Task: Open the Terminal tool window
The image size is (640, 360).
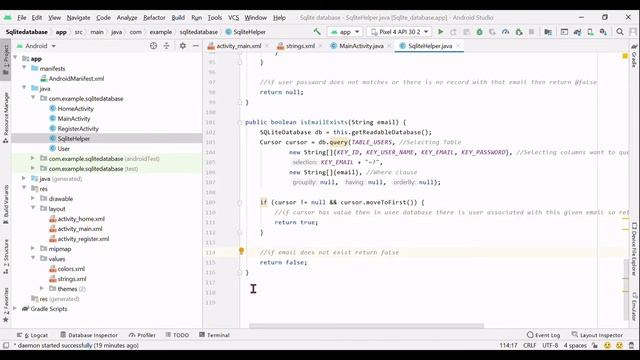Action: tap(214, 335)
